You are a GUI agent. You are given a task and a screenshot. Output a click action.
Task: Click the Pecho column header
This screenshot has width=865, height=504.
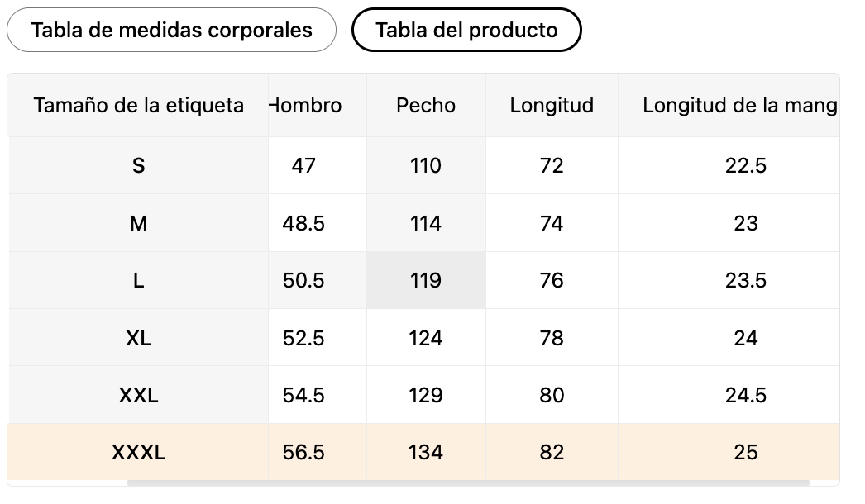(426, 106)
